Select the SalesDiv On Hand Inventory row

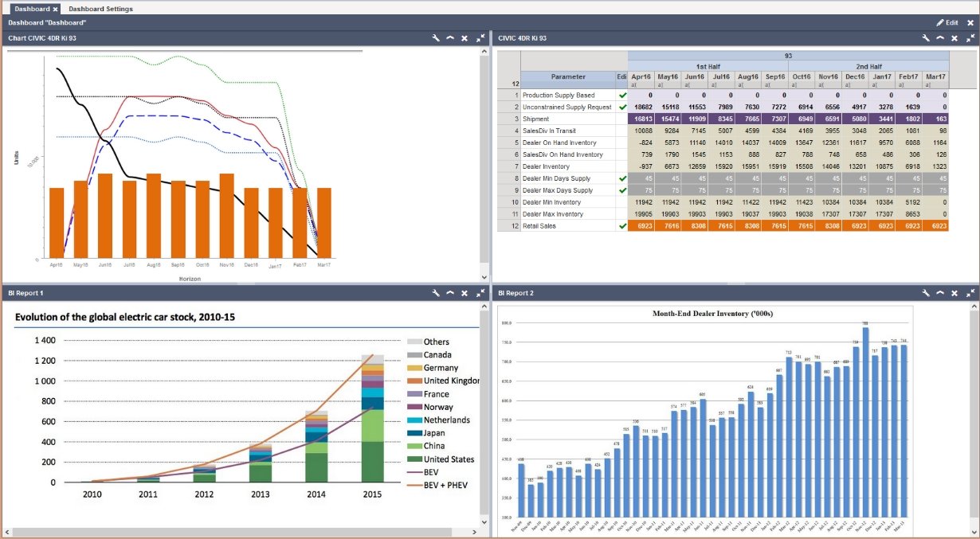pyautogui.click(x=568, y=154)
